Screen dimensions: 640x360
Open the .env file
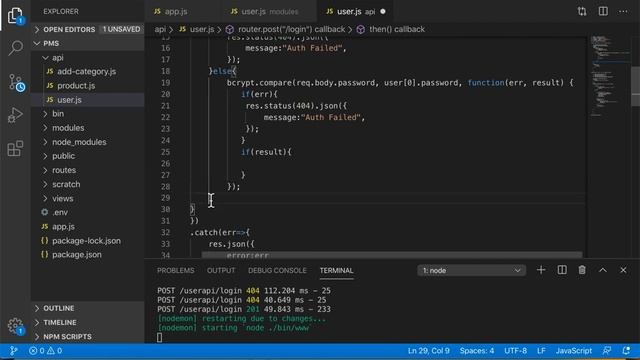tap(87, 213)
